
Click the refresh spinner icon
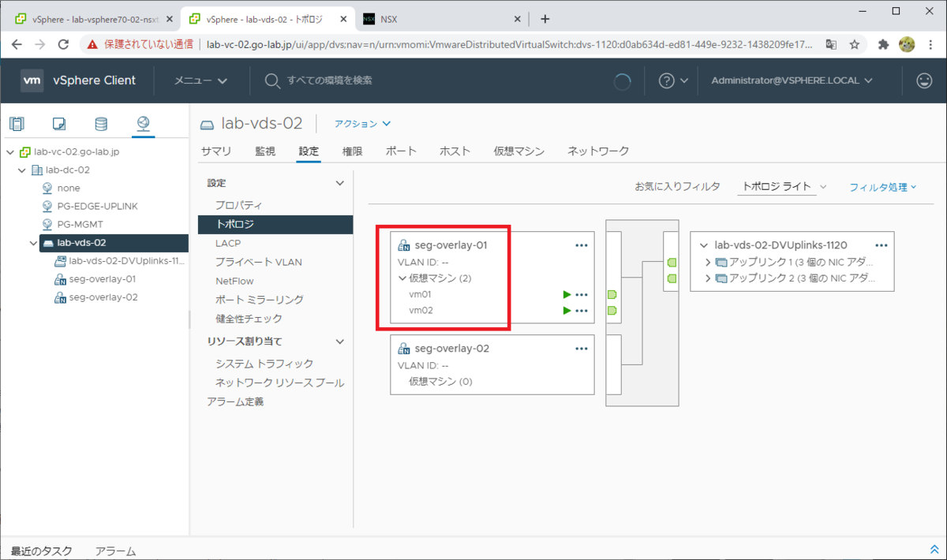pos(622,80)
